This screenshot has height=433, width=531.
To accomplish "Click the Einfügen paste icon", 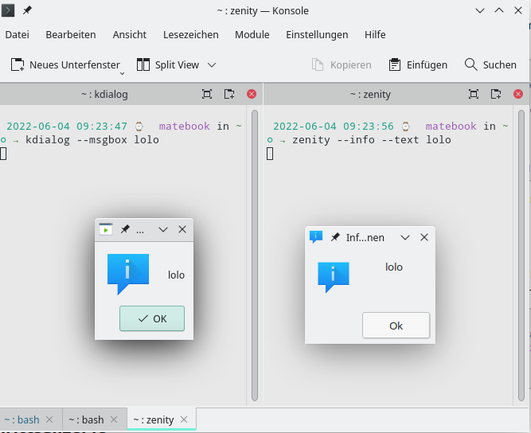I will [395, 64].
